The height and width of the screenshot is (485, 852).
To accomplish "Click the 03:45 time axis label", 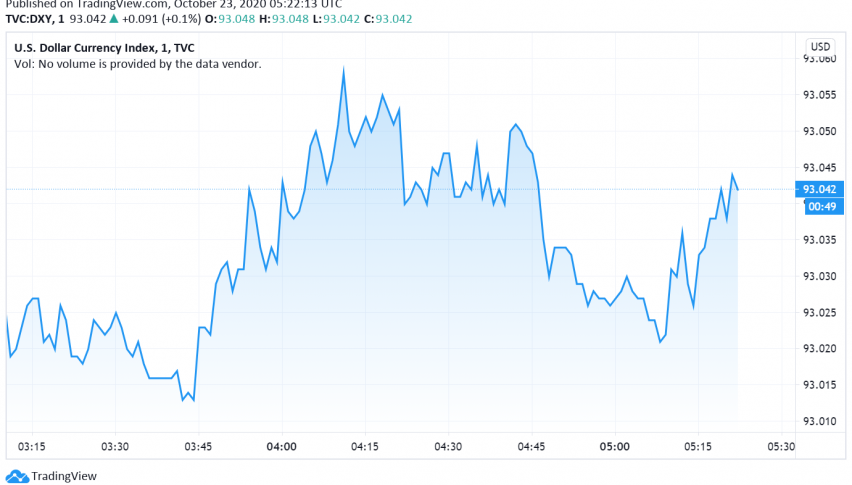I will tap(198, 447).
